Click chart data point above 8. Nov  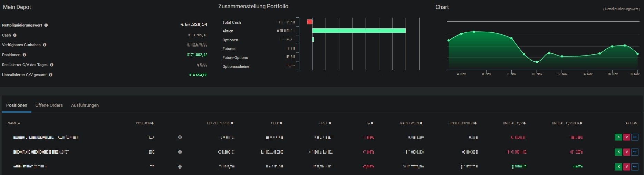[x=511, y=38]
